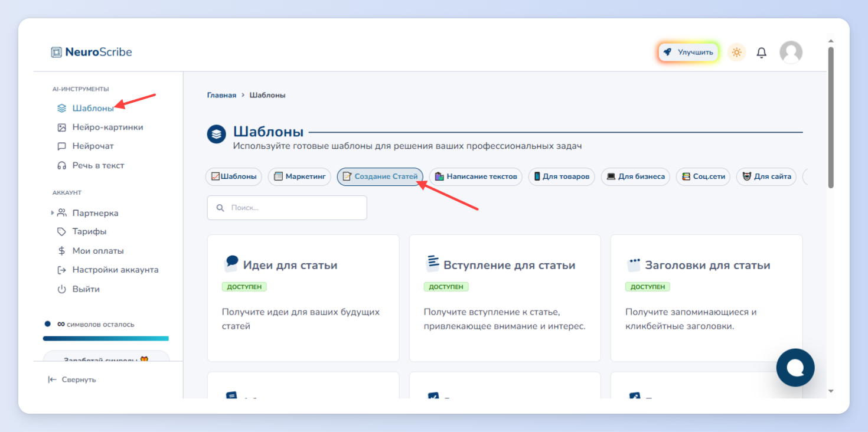Toggle the sun theme switch icon

pos(736,53)
